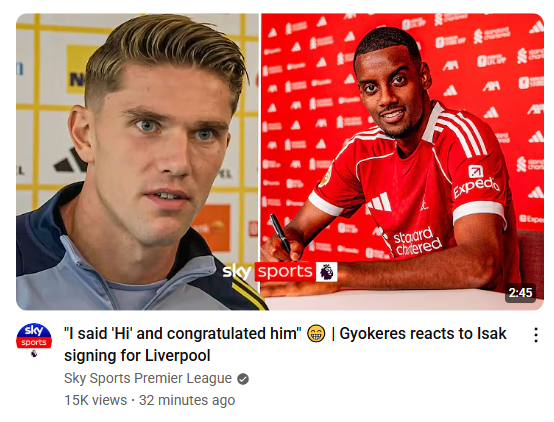Click the 2:45 duration badge

click(520, 293)
